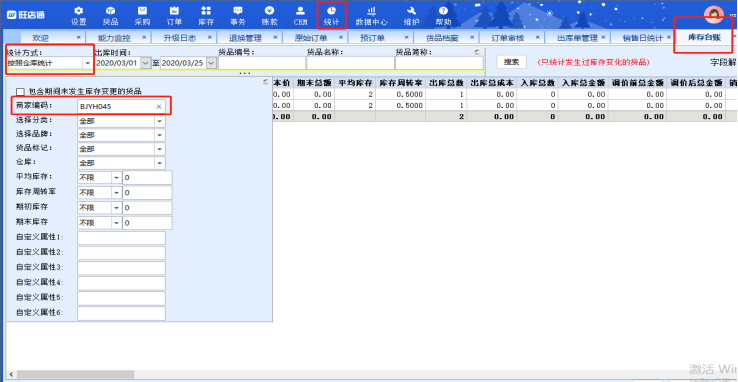Switch to the 库存台账 tab

[x=705, y=37]
